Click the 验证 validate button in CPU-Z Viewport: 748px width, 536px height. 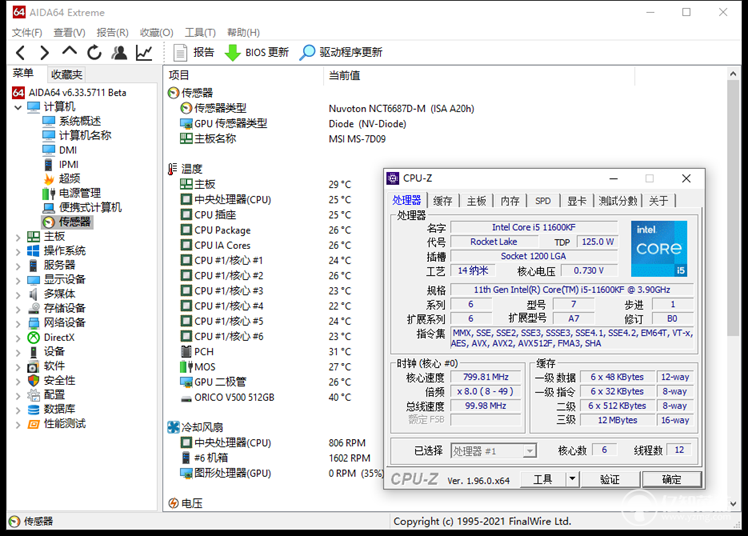610,479
